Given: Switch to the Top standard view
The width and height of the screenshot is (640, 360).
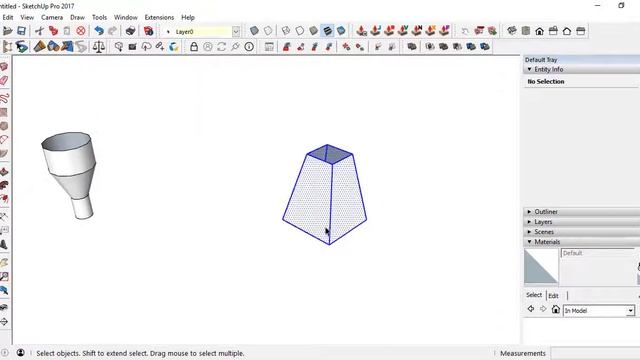Looking at the screenshot, I should coord(526,31).
